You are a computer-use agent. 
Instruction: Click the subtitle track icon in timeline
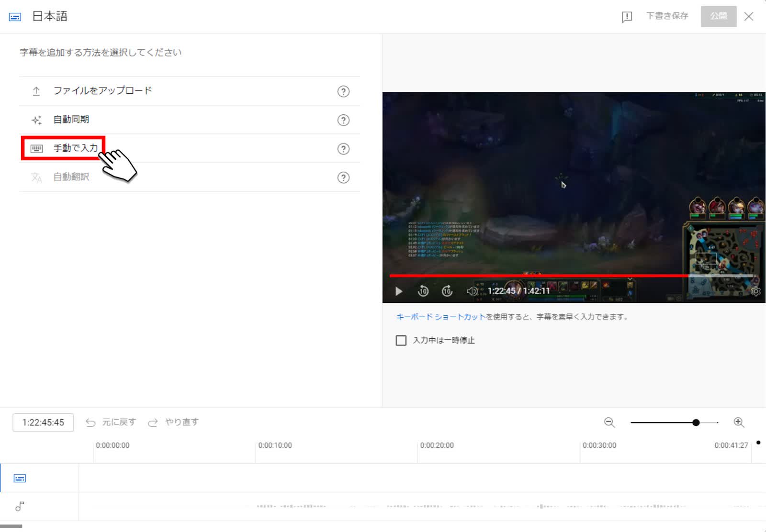pos(20,478)
